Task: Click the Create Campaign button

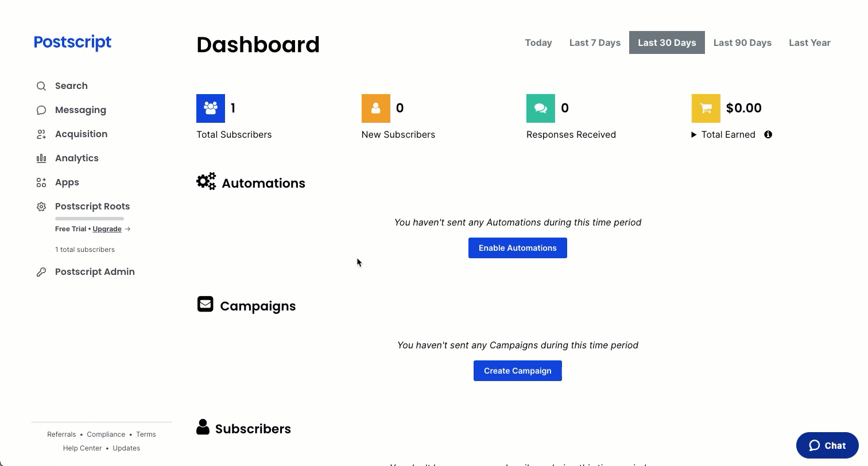Action: (517, 370)
